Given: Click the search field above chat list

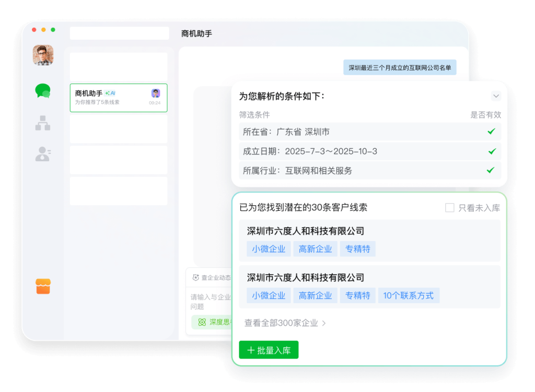Looking at the screenshot, I should [120, 33].
